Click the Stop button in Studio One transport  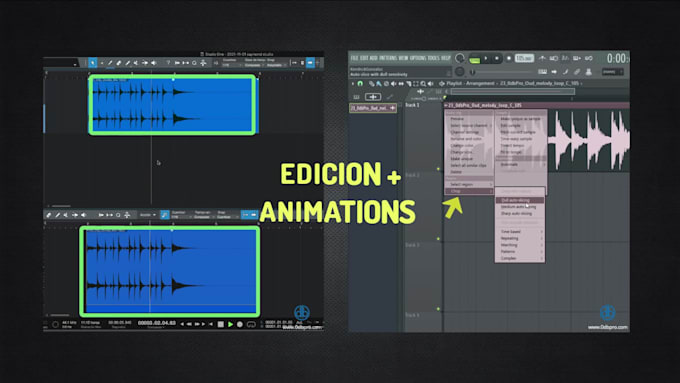220,324
